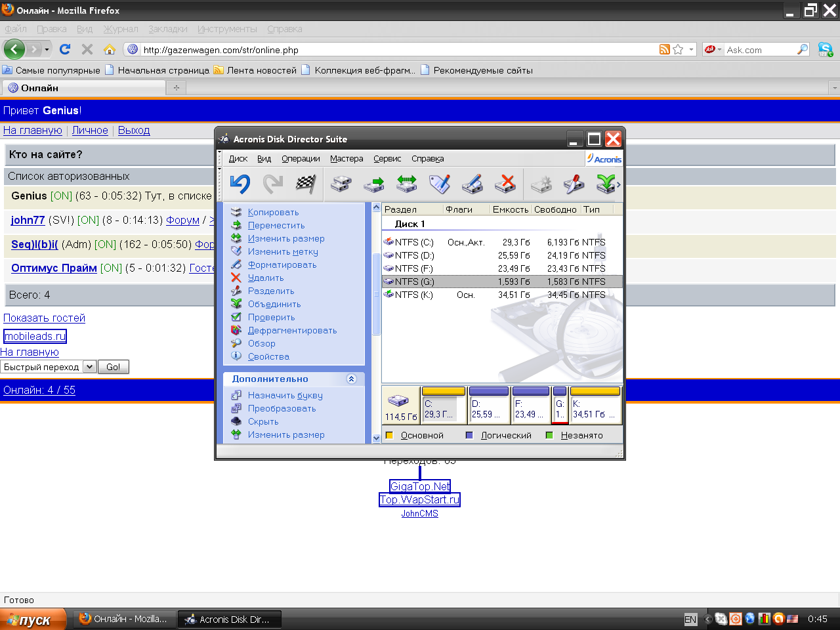The width and height of the screenshot is (840, 630).
Task: Bookmark this page with the star icon
Action: coord(678,49)
